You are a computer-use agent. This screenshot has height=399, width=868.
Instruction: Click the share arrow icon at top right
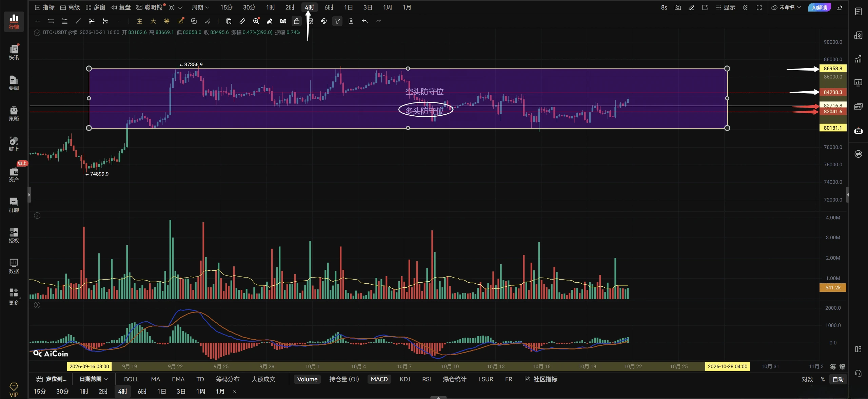click(x=840, y=7)
